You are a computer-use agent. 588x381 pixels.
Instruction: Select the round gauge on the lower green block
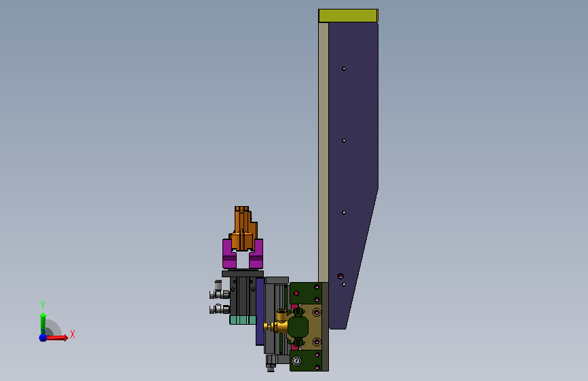point(296,361)
